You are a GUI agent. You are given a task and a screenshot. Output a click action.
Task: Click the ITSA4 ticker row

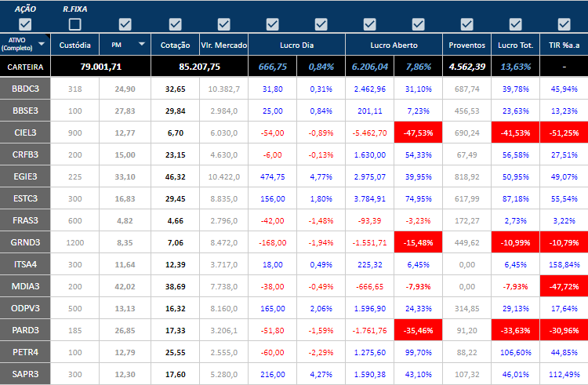coord(25,264)
